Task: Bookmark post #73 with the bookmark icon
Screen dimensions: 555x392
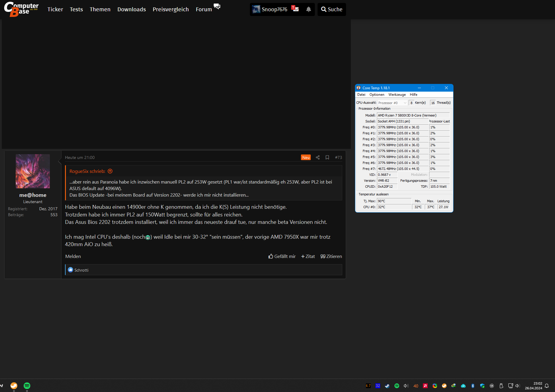Action: coord(327,157)
